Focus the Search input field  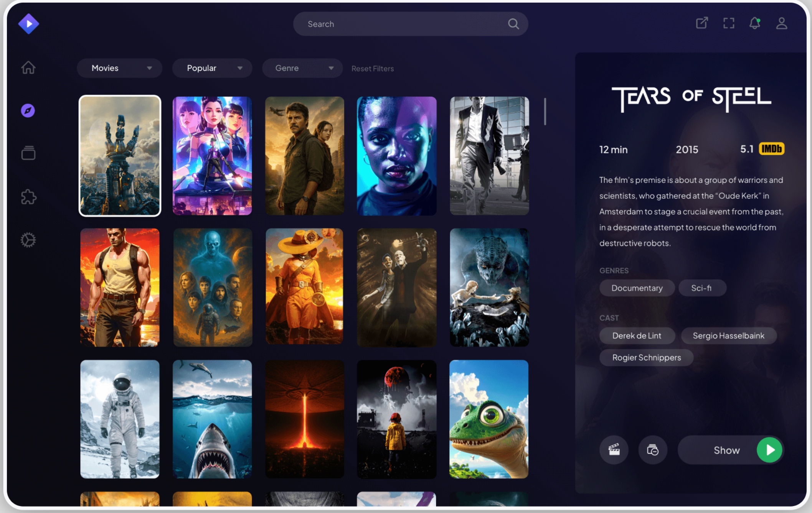[x=411, y=24]
